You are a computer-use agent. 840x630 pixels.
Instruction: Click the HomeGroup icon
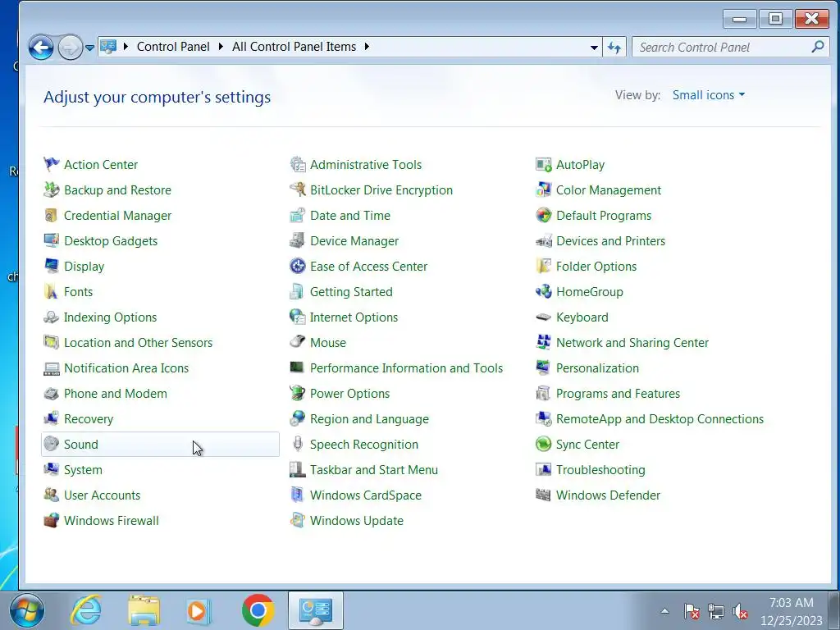[544, 291]
